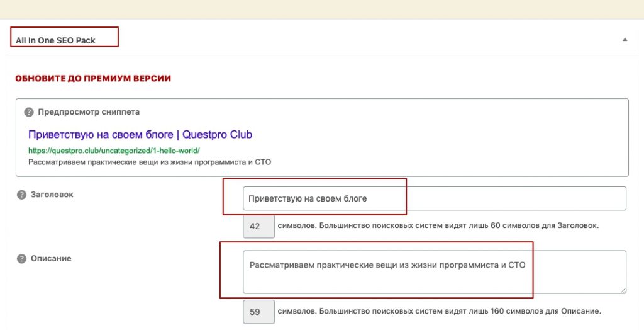
Task: Click the beige notice bar at the top
Action: [322, 9]
